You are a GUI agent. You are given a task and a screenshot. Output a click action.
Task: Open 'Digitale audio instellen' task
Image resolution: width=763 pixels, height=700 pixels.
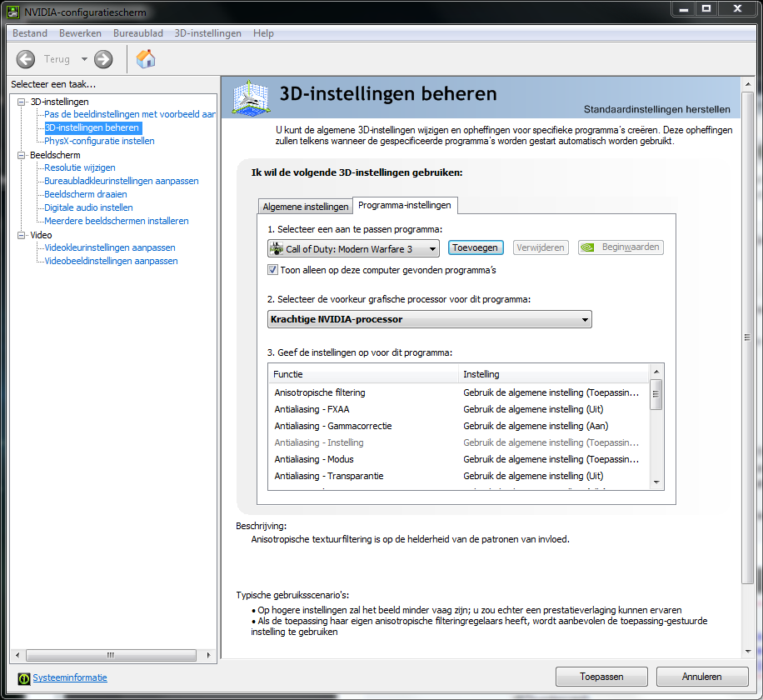[x=88, y=207]
